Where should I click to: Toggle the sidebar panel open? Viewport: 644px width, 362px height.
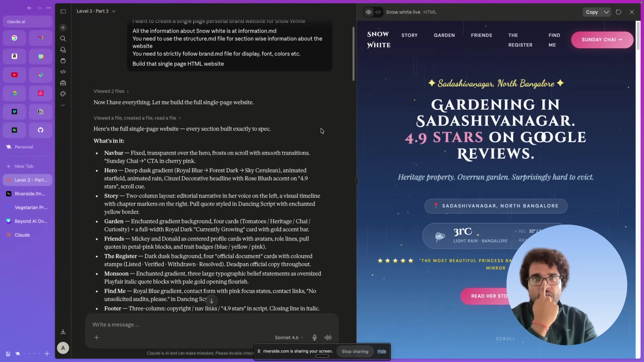coord(63,11)
